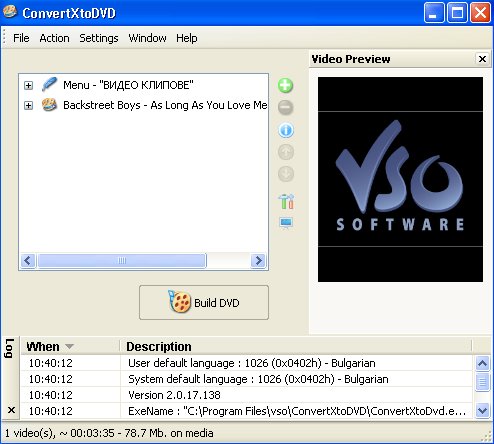The width and height of the screenshot is (494, 444).
Task: Sort log by the When column header
Action: point(70,347)
